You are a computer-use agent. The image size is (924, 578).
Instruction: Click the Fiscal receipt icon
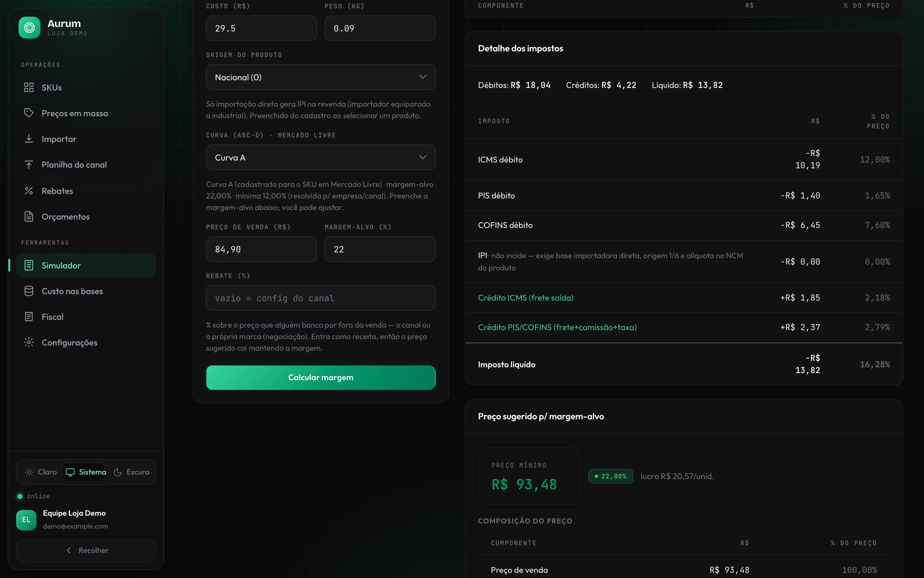coord(29,317)
